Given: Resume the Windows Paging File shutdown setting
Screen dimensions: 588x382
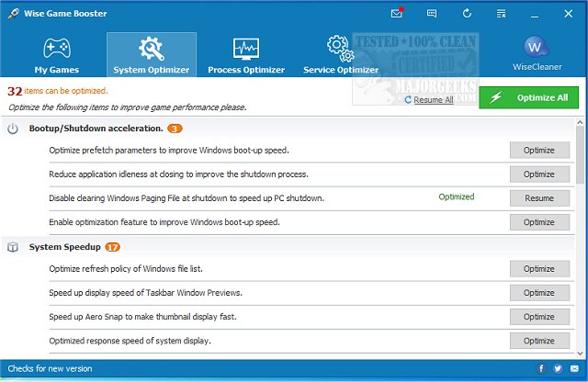Looking at the screenshot, I should point(539,198).
